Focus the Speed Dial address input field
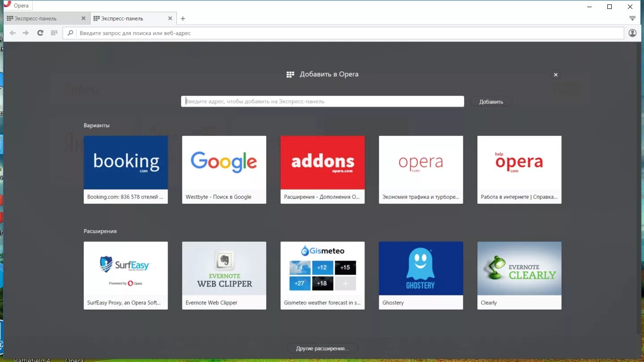Screen dimensions: 644x362 (322, 101)
